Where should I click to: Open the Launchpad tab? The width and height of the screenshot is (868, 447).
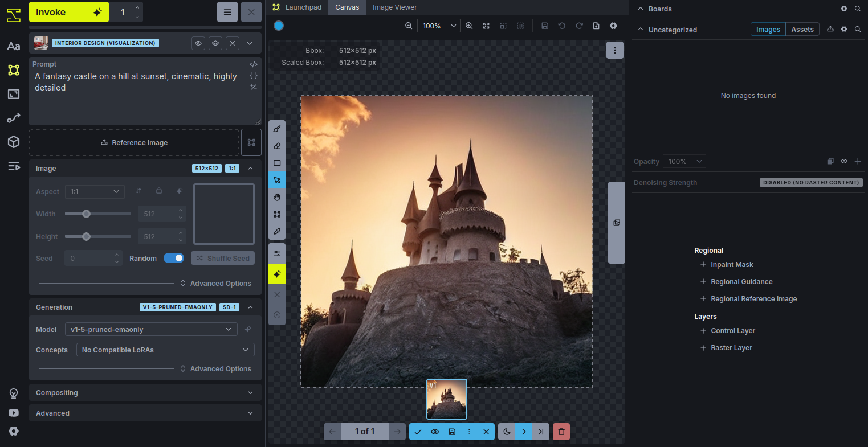tap(297, 7)
